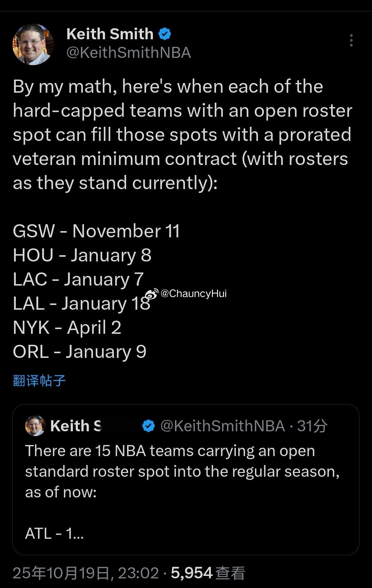Open the @KeithSmithNBA handle under the name

tap(128, 53)
